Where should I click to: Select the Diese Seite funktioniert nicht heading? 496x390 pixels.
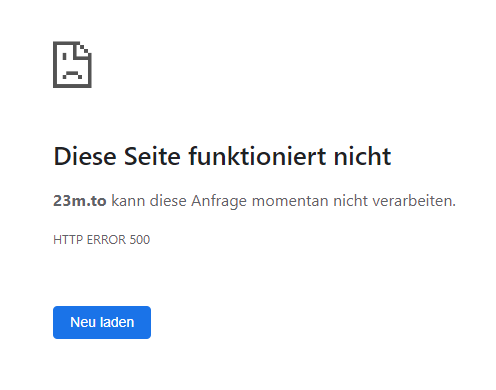click(222, 156)
